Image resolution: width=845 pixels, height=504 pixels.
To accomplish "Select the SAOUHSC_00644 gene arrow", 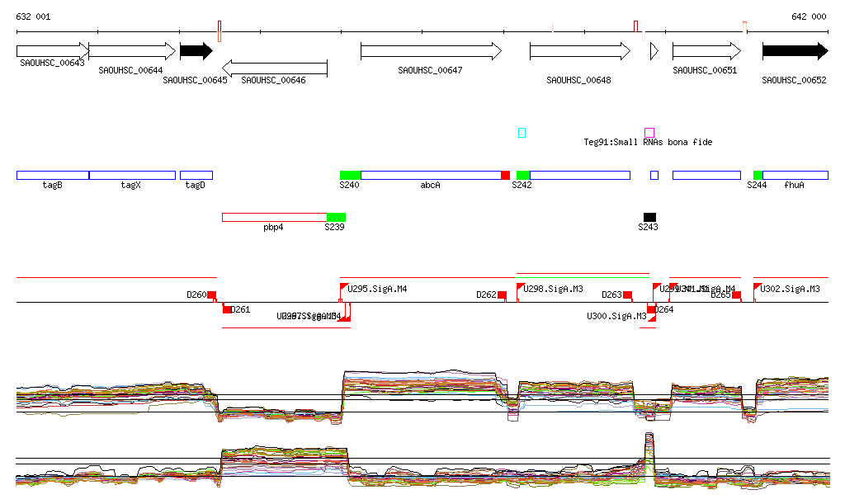I will click(132, 51).
